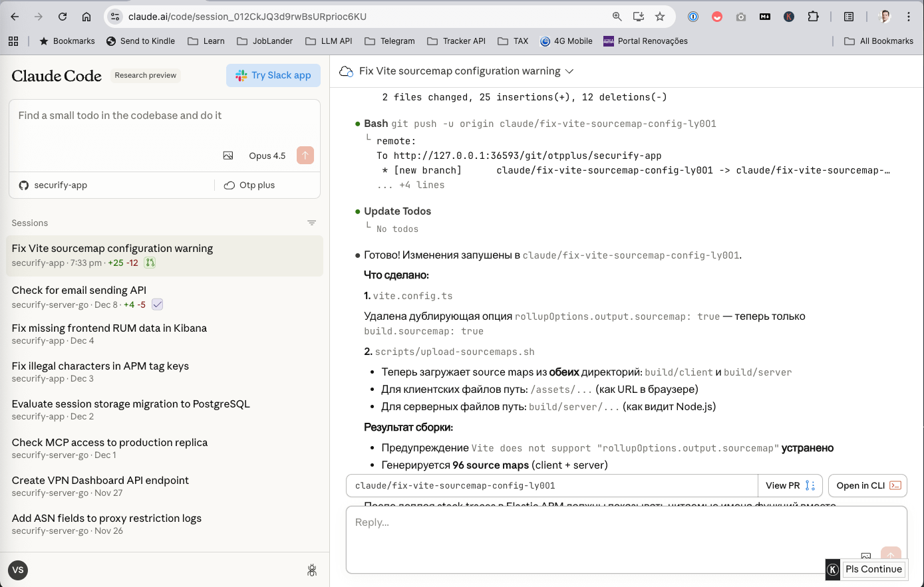Click the Markdown M+ extension icon

click(x=765, y=17)
